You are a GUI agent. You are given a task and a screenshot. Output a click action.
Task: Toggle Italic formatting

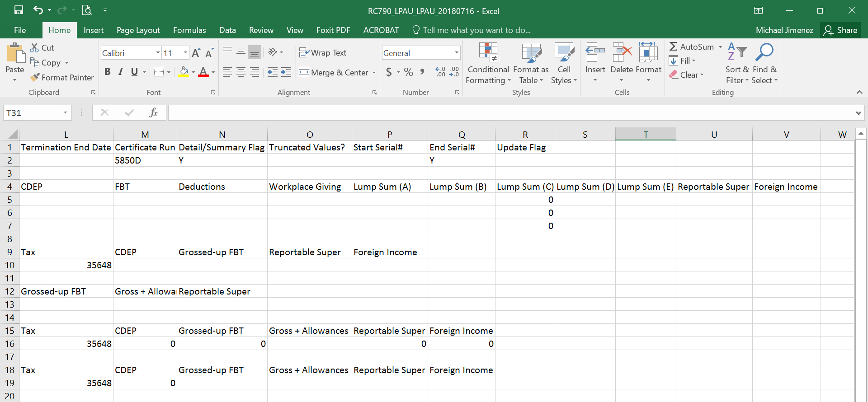[x=121, y=72]
